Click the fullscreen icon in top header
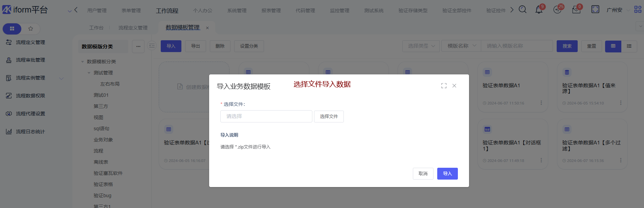The width and height of the screenshot is (644, 208). 595,9
